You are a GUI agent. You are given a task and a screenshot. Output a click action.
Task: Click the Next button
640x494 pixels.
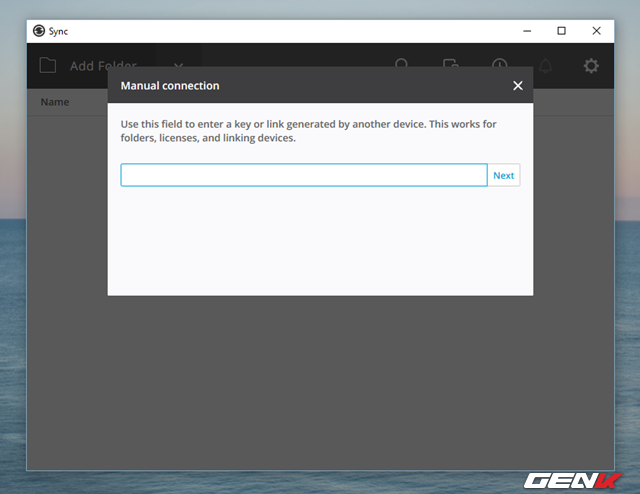(504, 175)
